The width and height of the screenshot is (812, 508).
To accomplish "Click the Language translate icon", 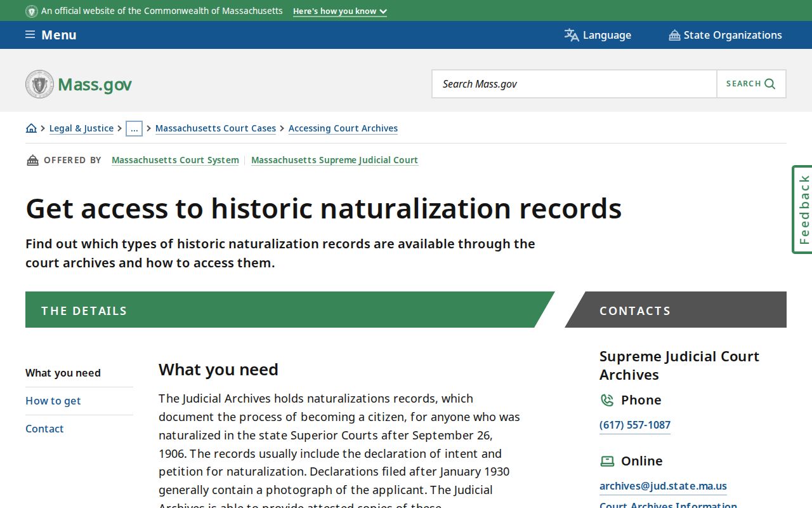I will pos(572,35).
